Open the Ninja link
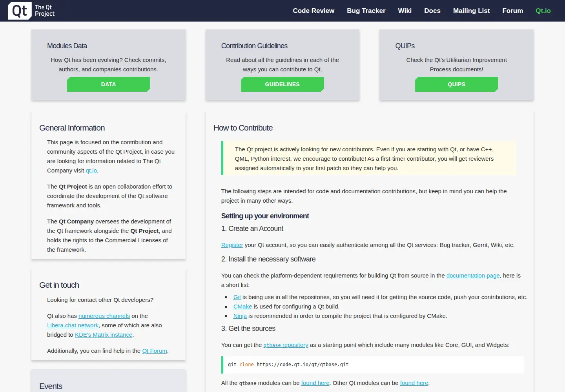This screenshot has width=565, height=392. click(x=240, y=316)
